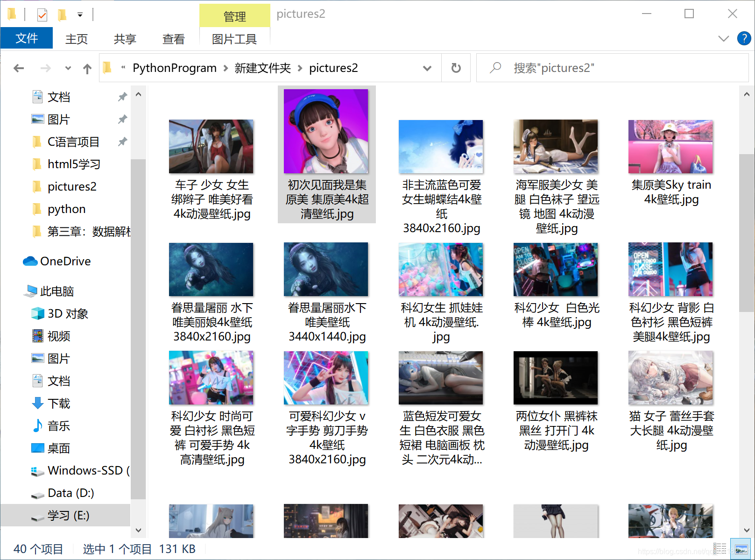Open C语言项目 folder in sidebar
The image size is (755, 560).
pyautogui.click(x=73, y=142)
